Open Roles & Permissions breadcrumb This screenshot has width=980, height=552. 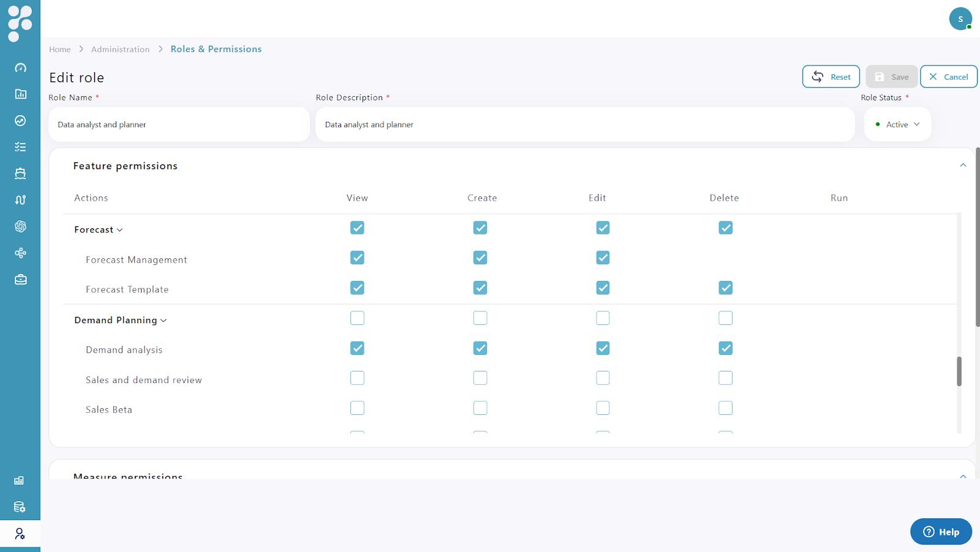pos(216,49)
